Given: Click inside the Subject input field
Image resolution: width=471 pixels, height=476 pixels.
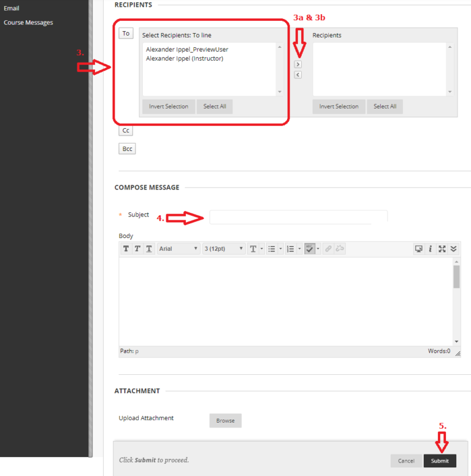Looking at the screenshot, I should [298, 217].
